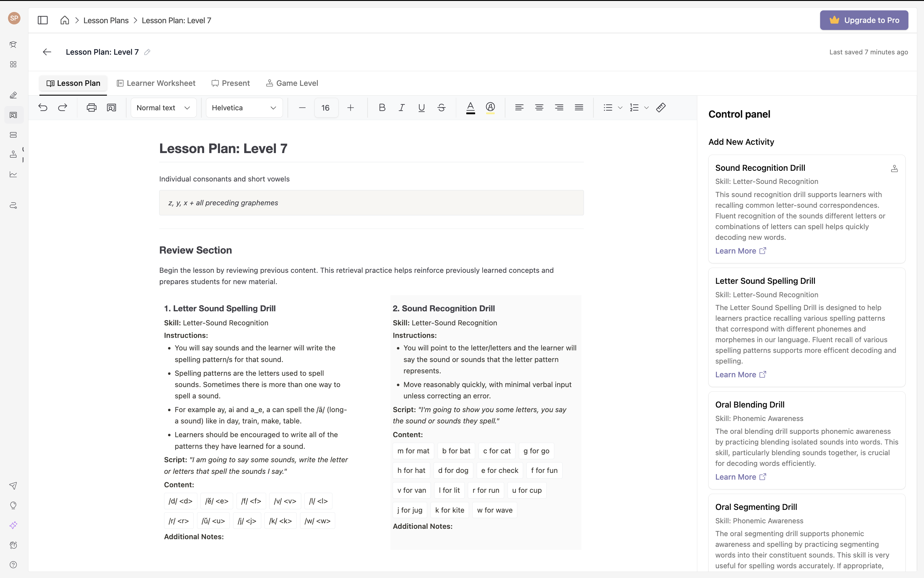Image resolution: width=924 pixels, height=578 pixels.
Task: Open the dashboard grid icon in sidebar
Action: (13, 64)
